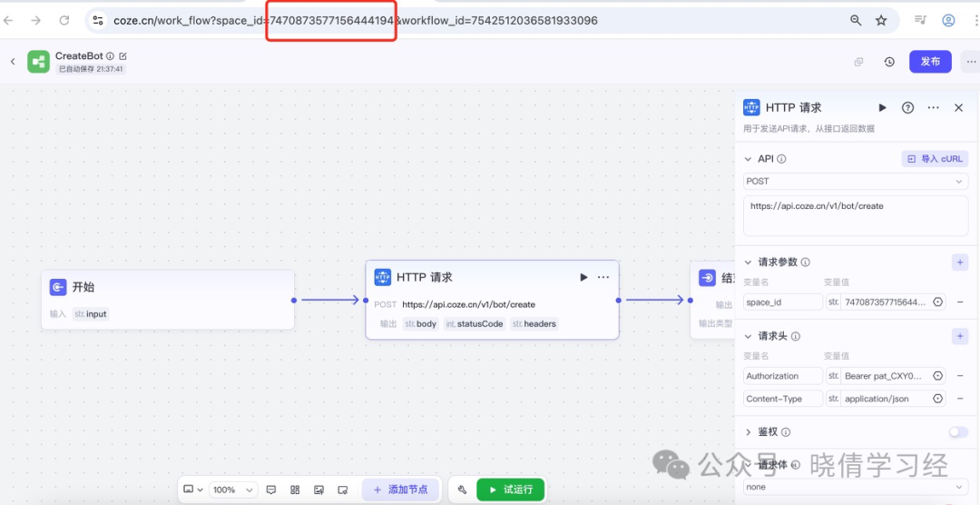Publish workflow with 发布 button
This screenshot has height=505, width=980.
(x=930, y=62)
